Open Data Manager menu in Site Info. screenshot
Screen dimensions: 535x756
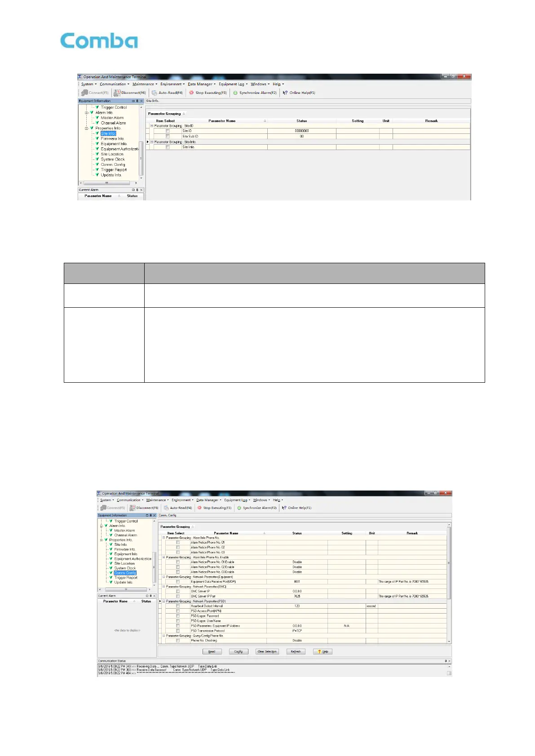pos(201,84)
